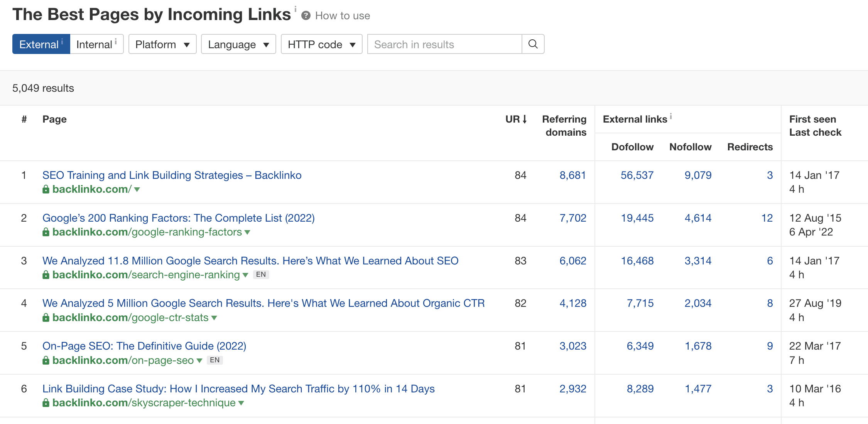Expand the skyscraper-technique URL dropdown arrow
Image resolution: width=868 pixels, height=424 pixels.
click(x=241, y=403)
